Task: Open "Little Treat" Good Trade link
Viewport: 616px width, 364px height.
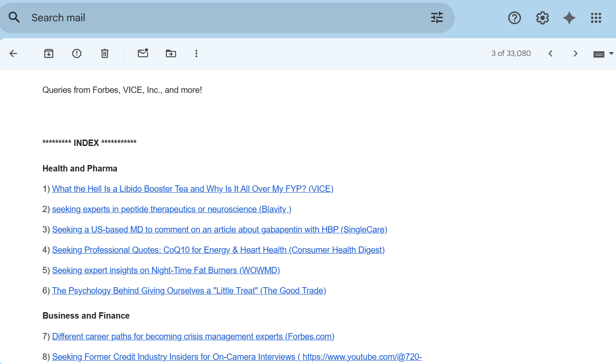Action: point(189,291)
